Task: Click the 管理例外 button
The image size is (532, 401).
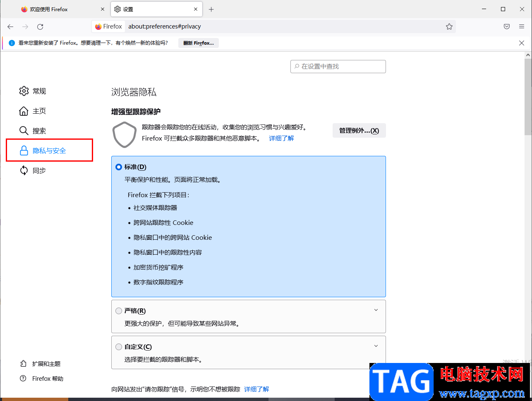Action: [x=359, y=131]
